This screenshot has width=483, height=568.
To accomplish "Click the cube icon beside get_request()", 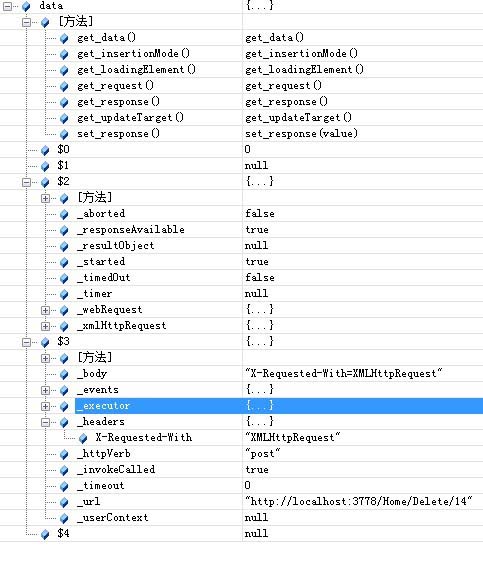I will point(64,86).
